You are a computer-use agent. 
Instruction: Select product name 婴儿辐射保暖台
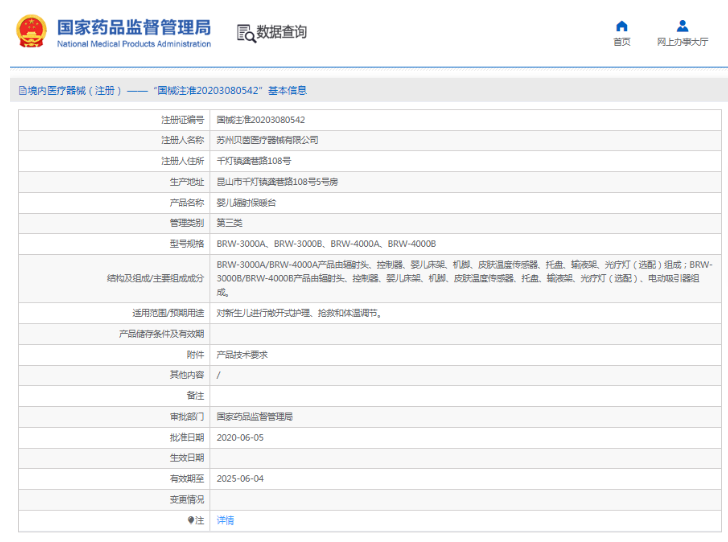pos(246,202)
